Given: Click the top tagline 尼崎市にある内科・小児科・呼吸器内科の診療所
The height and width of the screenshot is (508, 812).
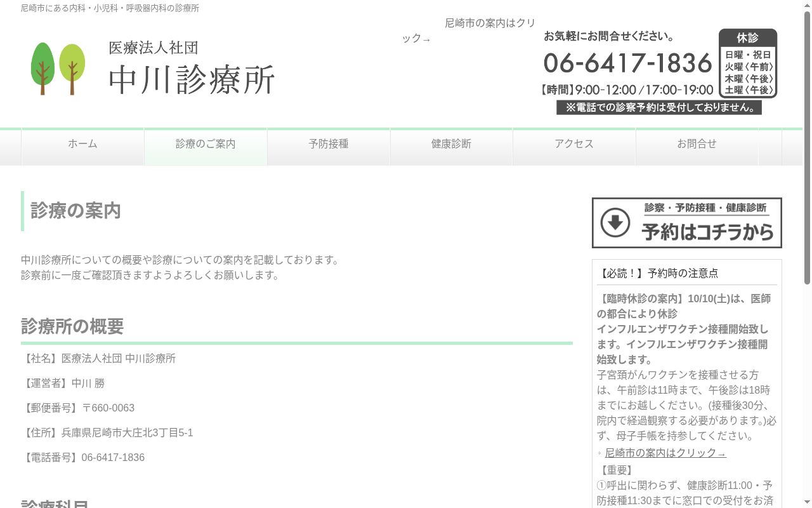Looking at the screenshot, I should click(x=110, y=8).
